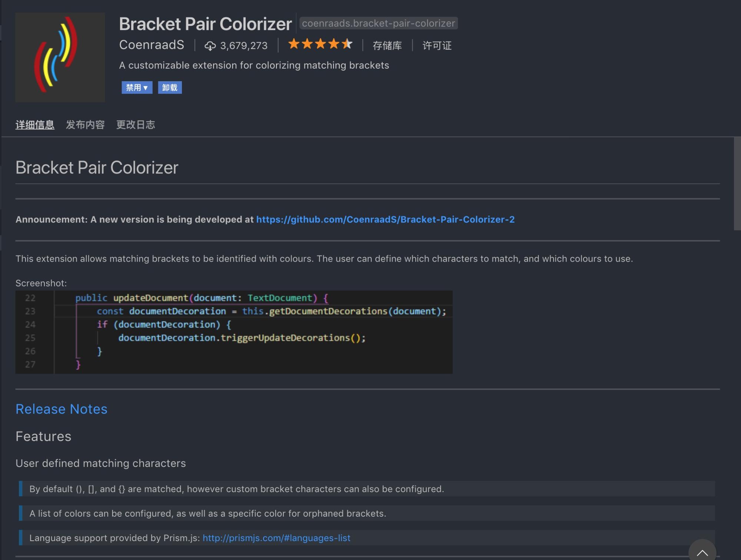741x560 pixels.
Task: Click the code screenshot image
Action: [x=234, y=332]
